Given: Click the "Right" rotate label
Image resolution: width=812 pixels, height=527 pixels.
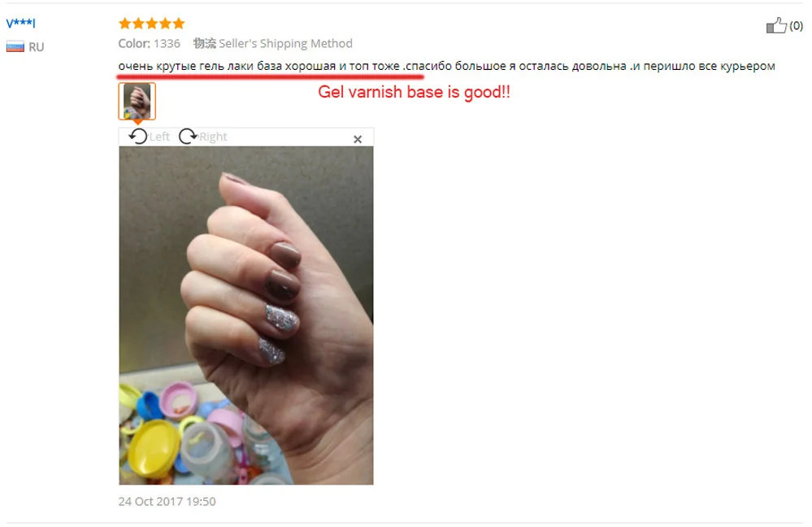Looking at the screenshot, I should [x=213, y=137].
